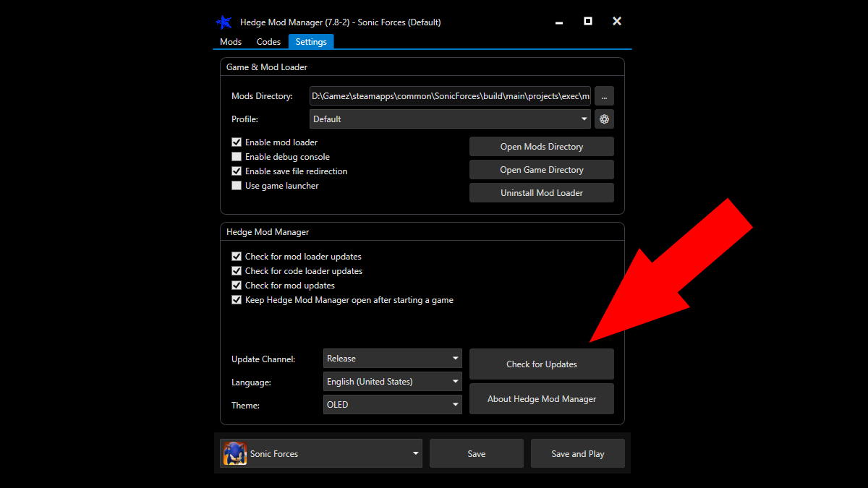The width and height of the screenshot is (868, 488).
Task: Enable the debug console checkbox
Action: (x=237, y=156)
